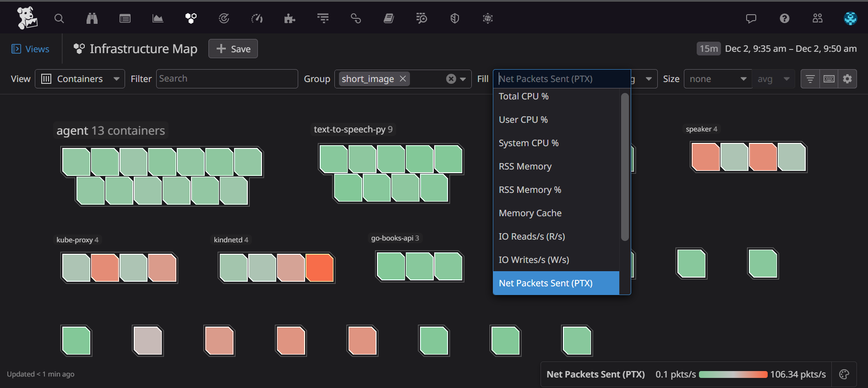
Task: Expand the Group by dropdown arrow
Action: 463,79
